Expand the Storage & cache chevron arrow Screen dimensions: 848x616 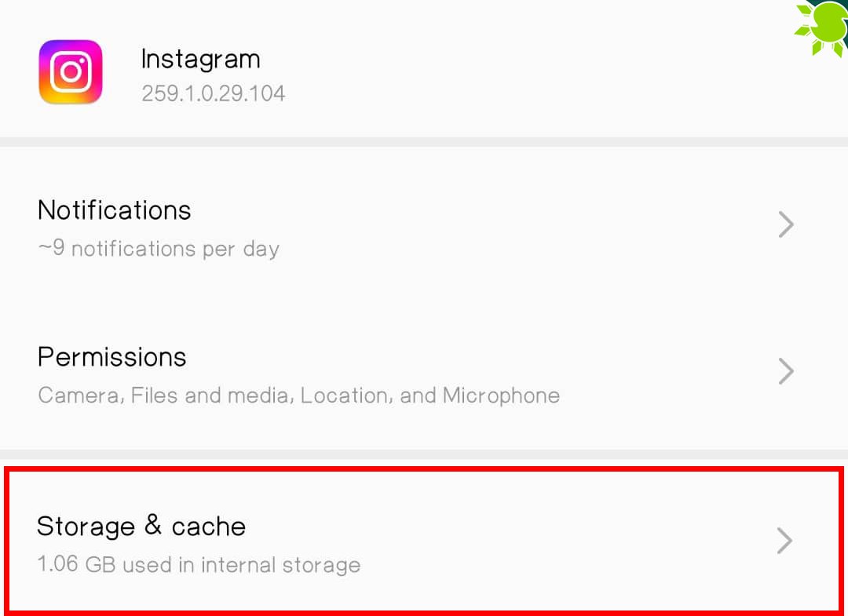click(784, 540)
